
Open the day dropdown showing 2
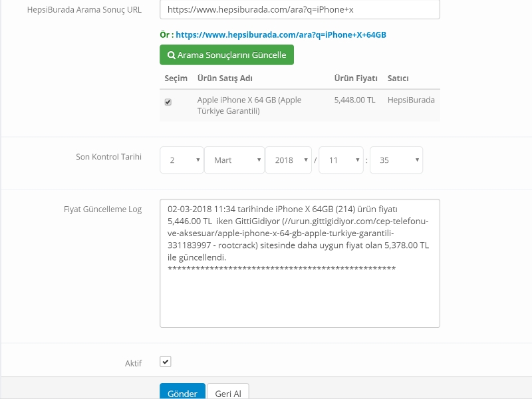(x=182, y=160)
